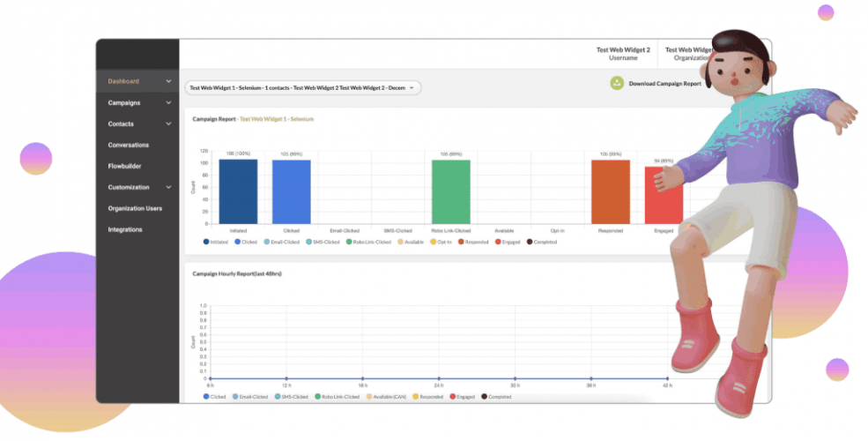
Task: Toggle Email-Clicked legend in Campaign Report
Action: point(281,242)
